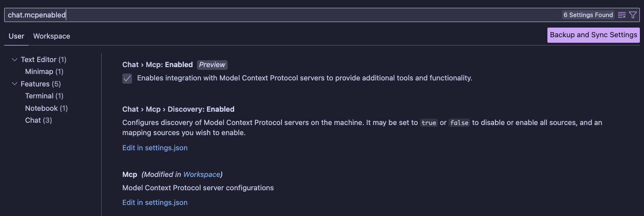This screenshot has height=216, width=644.
Task: Open settings.json link under Mcp server configurations
Action: 155,203
